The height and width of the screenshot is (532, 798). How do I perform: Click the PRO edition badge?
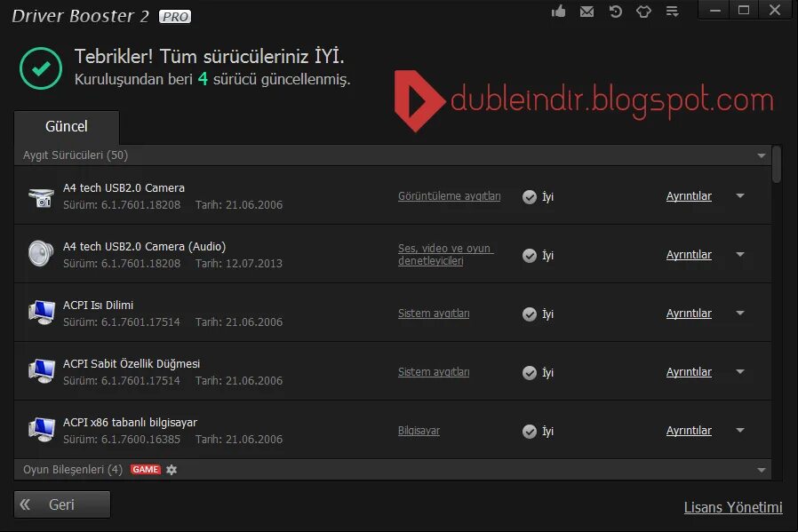175,17
